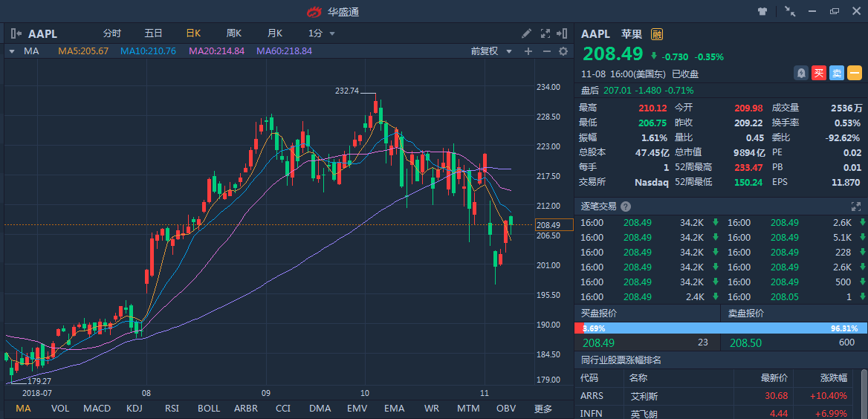Image resolution: width=868 pixels, height=419 pixels.
Task: Select the MACD indicator tab
Action: coord(97,409)
